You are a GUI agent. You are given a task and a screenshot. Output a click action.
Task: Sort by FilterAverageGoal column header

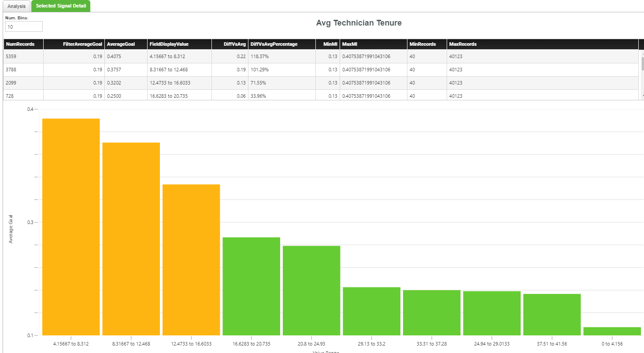click(74, 44)
